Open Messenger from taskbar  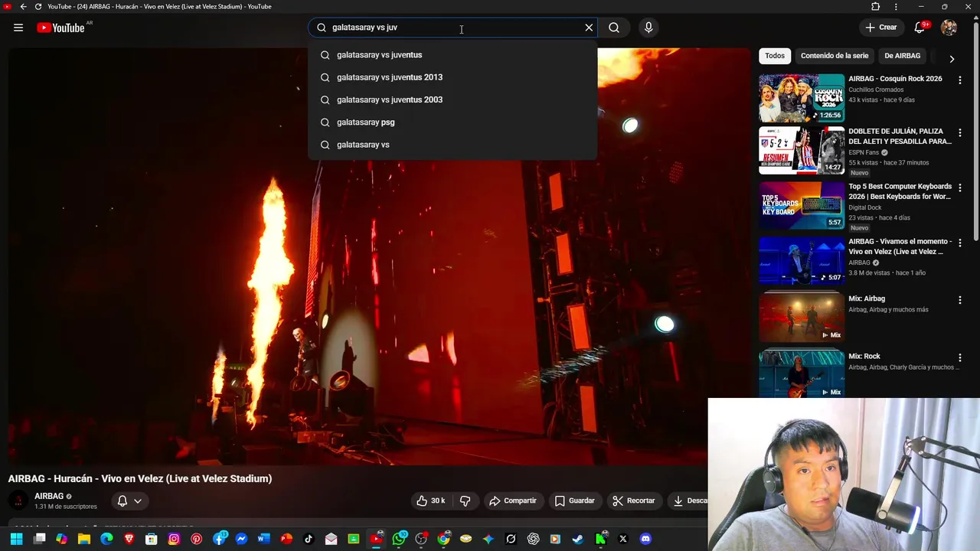241,539
